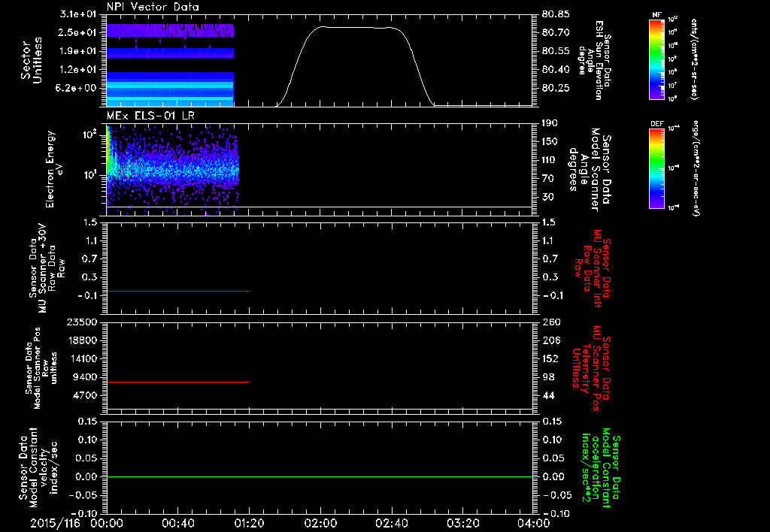Select the DEF color bar

[x=656, y=168]
